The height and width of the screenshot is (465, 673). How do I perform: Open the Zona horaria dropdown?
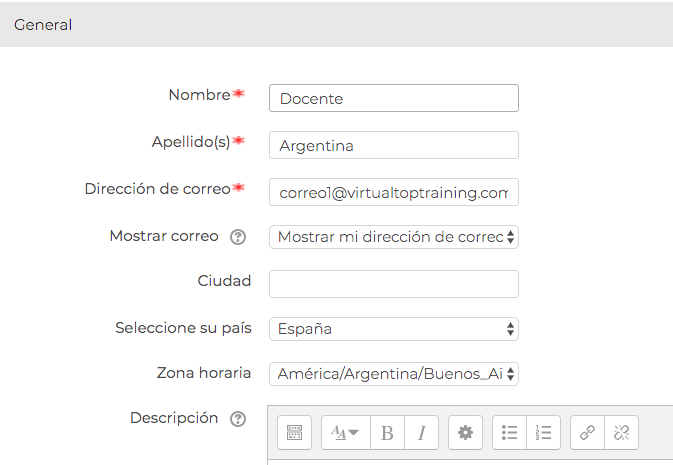(x=394, y=374)
